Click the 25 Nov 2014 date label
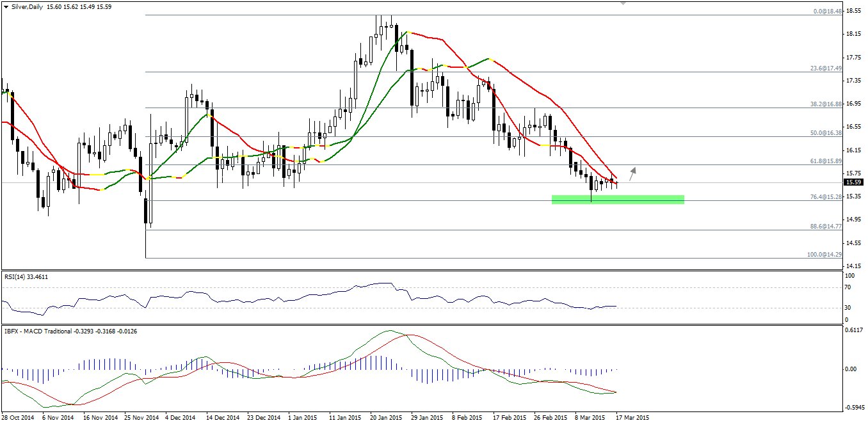Viewport: 868px width, 423px height. 141,417
